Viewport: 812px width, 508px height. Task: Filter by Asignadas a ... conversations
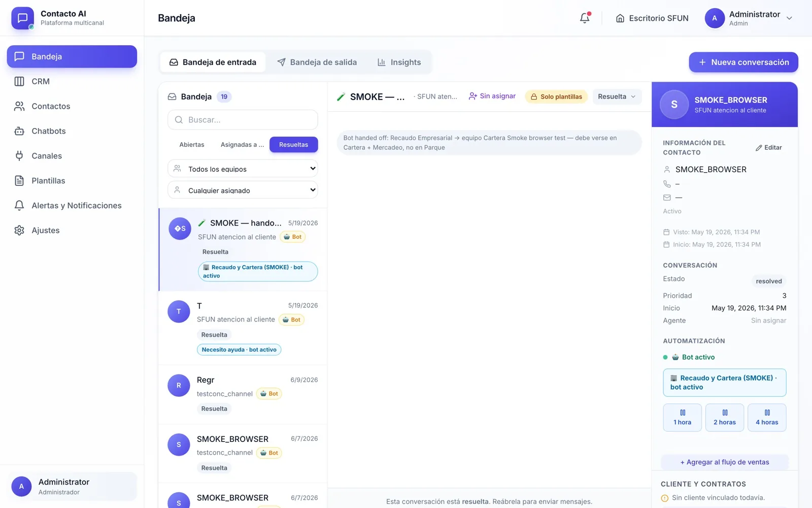click(242, 145)
